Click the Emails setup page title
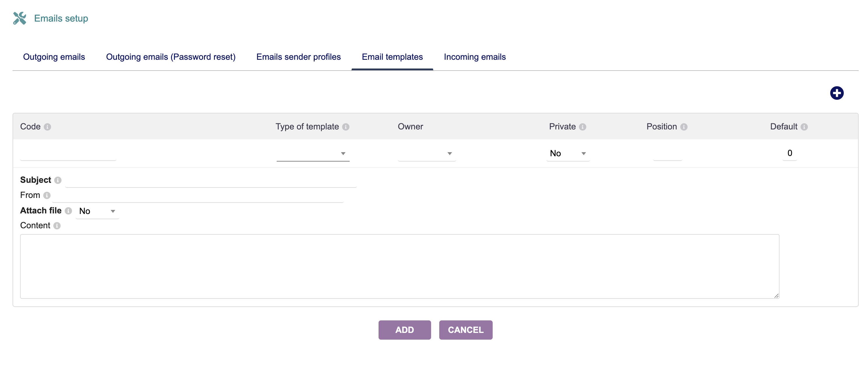The image size is (868, 365). click(61, 18)
